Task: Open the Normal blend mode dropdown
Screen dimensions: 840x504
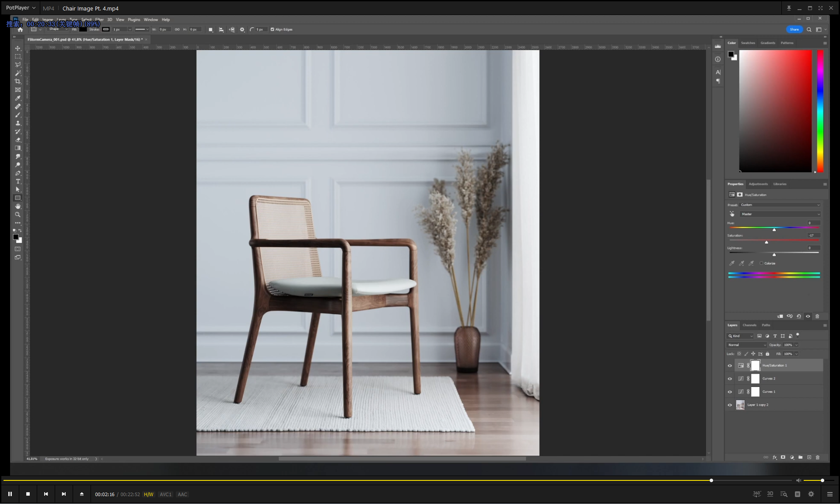Action: (x=747, y=345)
